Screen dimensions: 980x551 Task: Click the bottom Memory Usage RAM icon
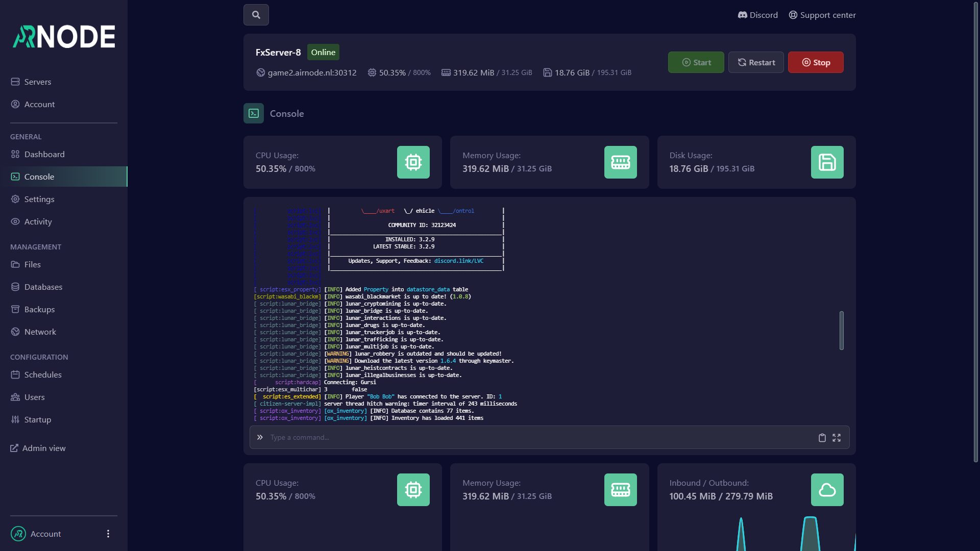621,490
